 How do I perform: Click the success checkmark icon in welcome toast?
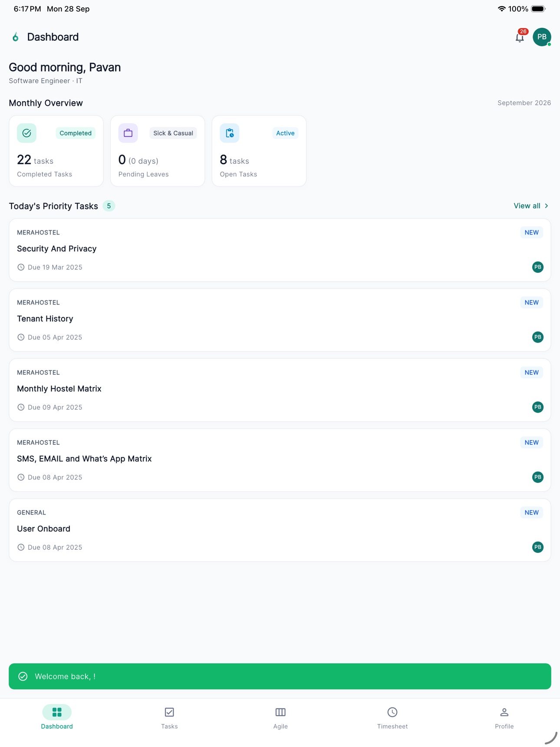pyautogui.click(x=23, y=676)
